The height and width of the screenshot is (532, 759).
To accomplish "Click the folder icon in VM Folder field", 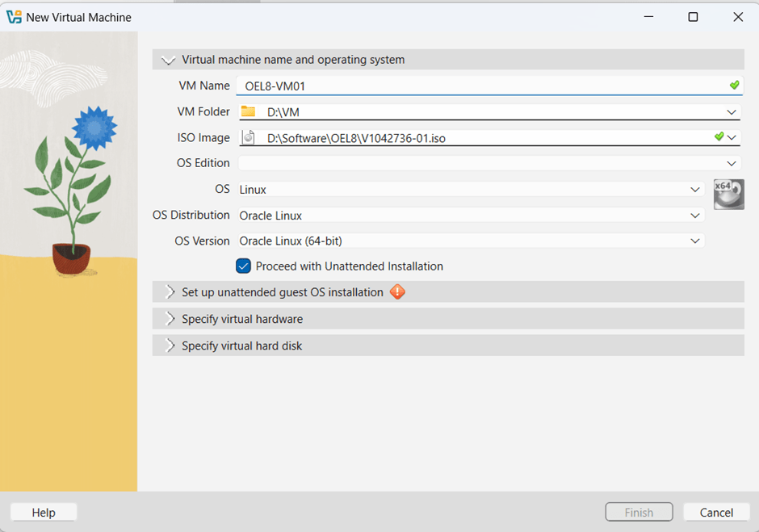I will tap(248, 111).
